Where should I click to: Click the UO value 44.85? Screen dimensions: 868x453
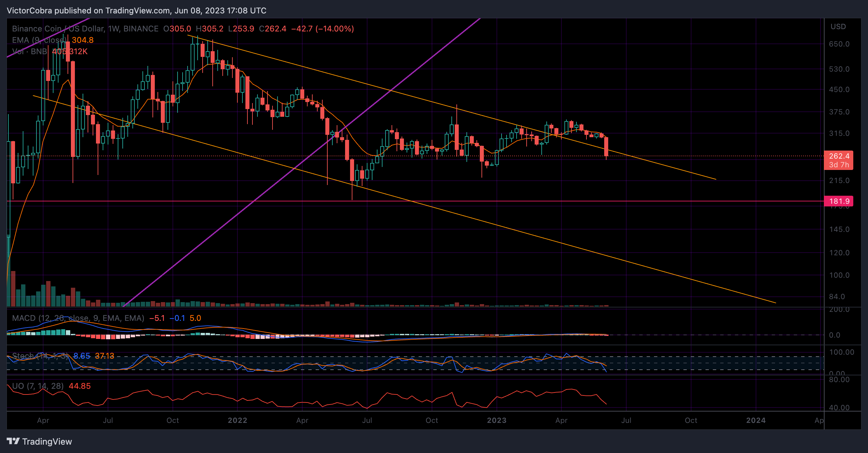(x=80, y=386)
